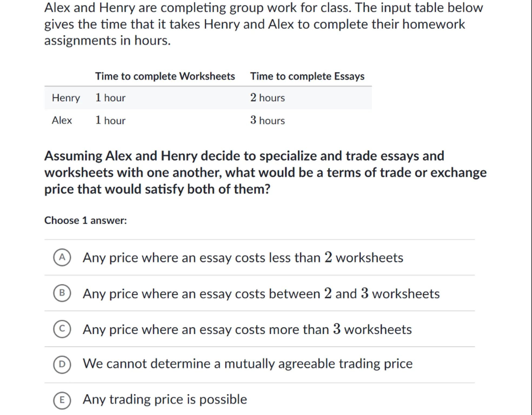Click Alex's '1 hour' worksheet cell
This screenshot has width=532, height=415.
pyautogui.click(x=110, y=120)
